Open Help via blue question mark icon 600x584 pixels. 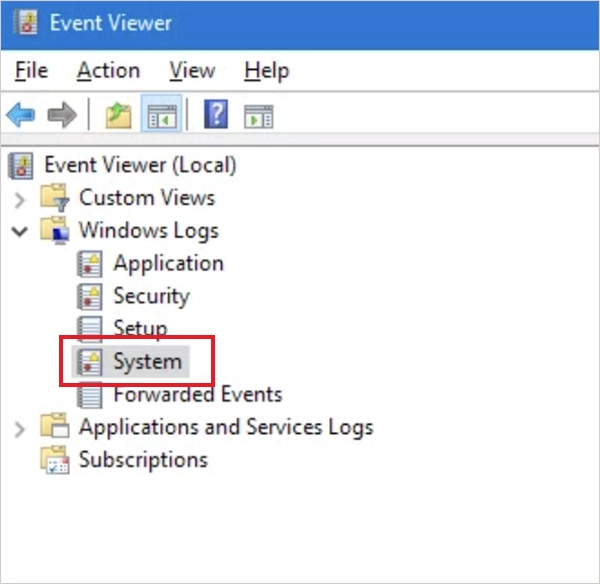216,114
